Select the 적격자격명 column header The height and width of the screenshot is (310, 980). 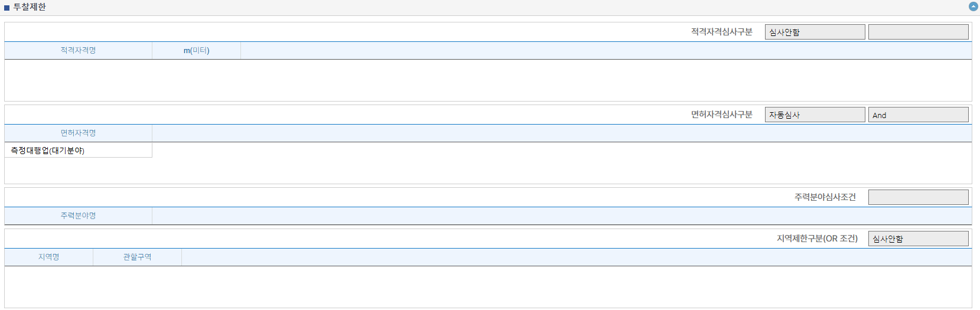point(78,50)
